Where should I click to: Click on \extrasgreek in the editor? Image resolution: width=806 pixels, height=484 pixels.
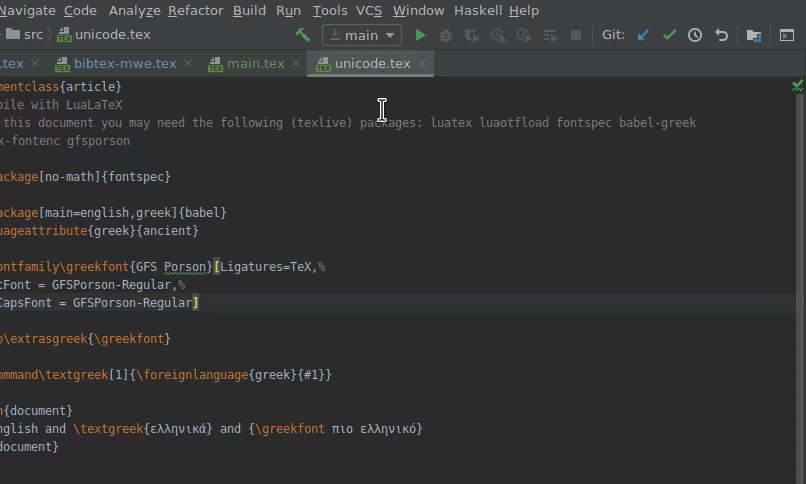pyautogui.click(x=46, y=339)
